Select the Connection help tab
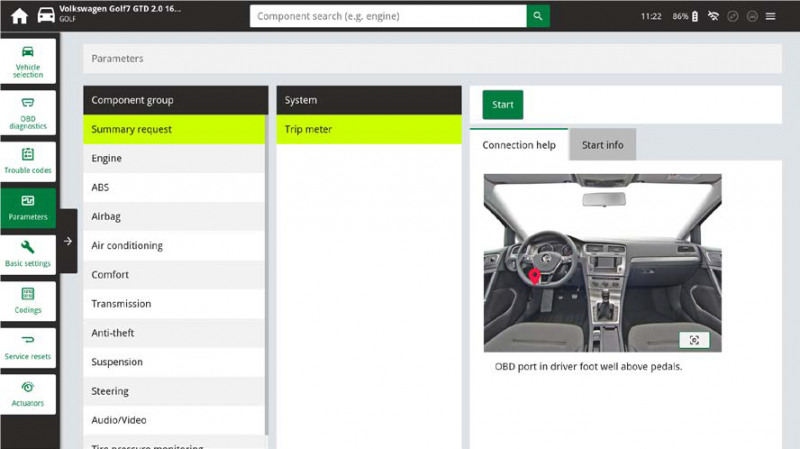The height and width of the screenshot is (449, 800). (518, 145)
